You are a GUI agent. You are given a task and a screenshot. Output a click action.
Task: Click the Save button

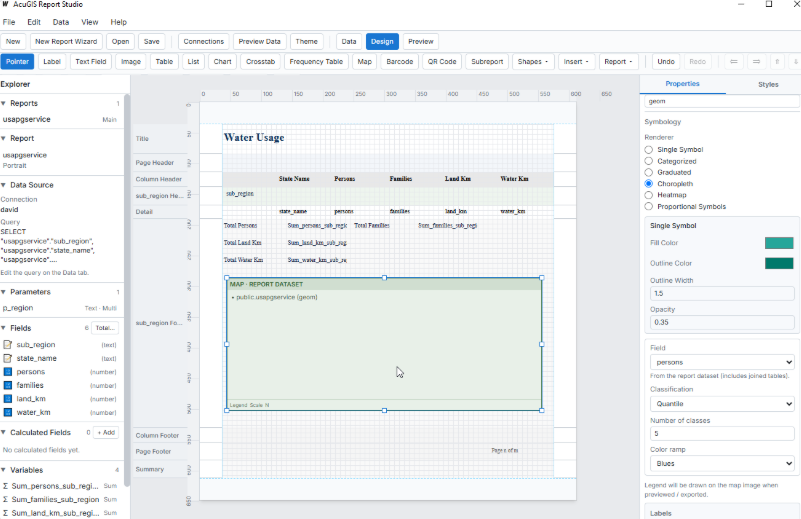[x=151, y=41]
